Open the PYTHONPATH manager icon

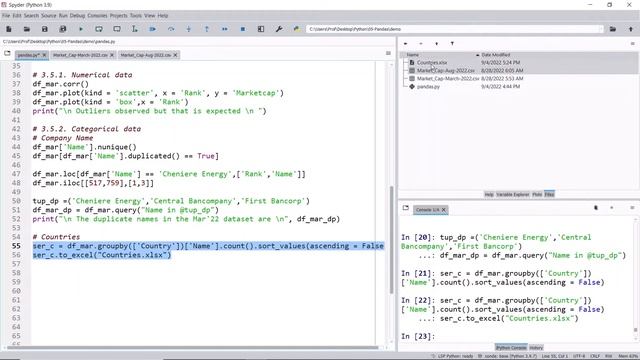(x=297, y=29)
